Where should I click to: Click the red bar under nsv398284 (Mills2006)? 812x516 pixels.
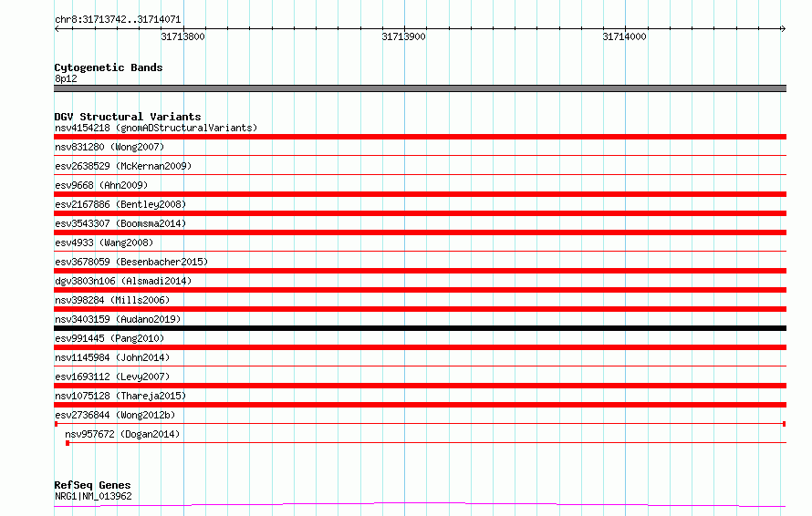(420, 309)
